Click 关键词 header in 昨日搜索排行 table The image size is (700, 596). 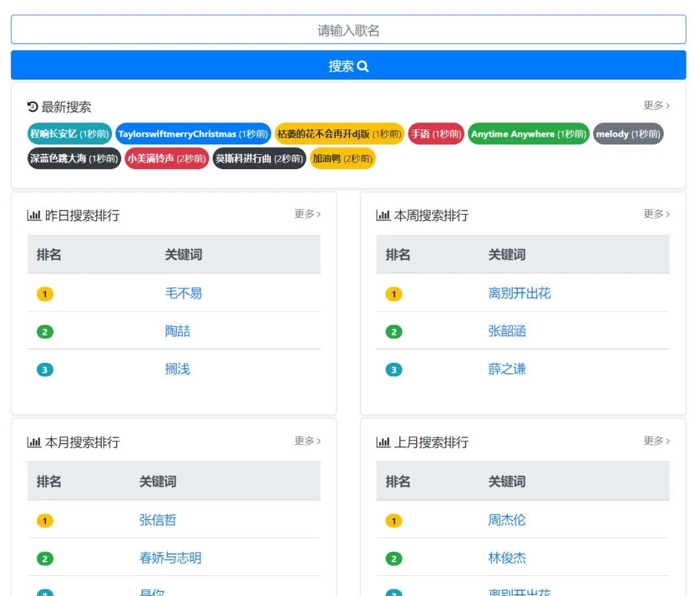[x=183, y=255]
